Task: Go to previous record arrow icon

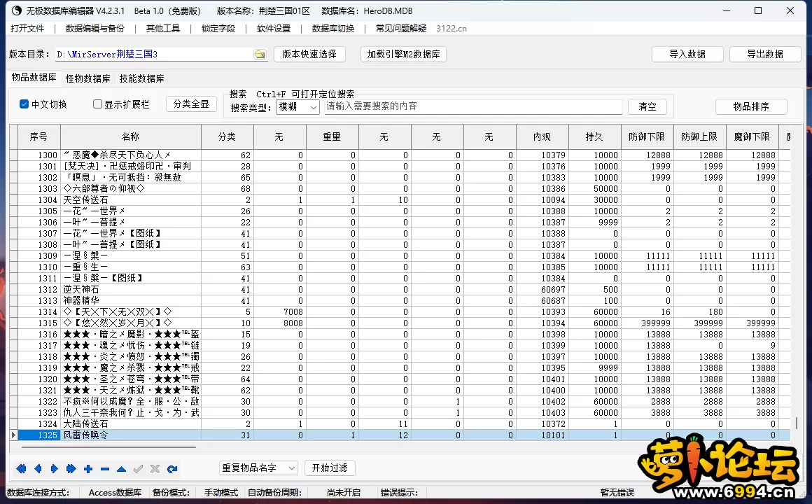Action: [38, 469]
